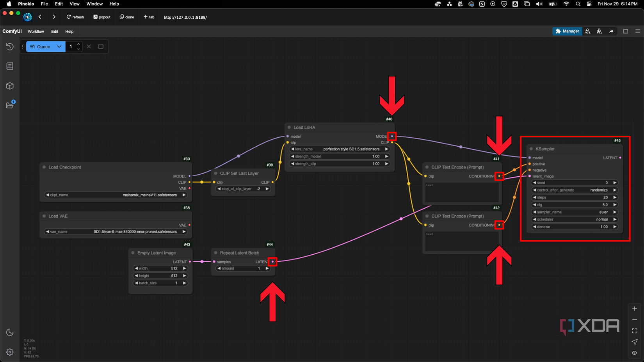Open settings gear icon

pyautogui.click(x=10, y=352)
